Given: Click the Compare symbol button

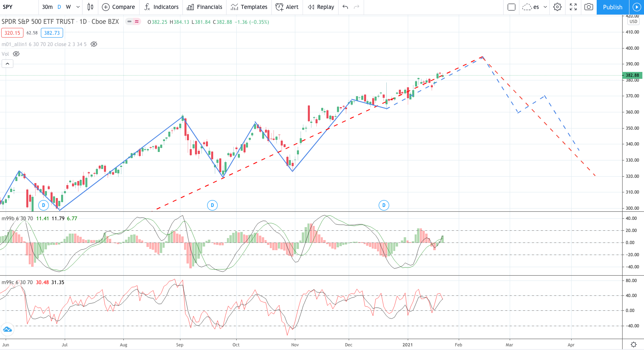Looking at the screenshot, I should 119,7.
